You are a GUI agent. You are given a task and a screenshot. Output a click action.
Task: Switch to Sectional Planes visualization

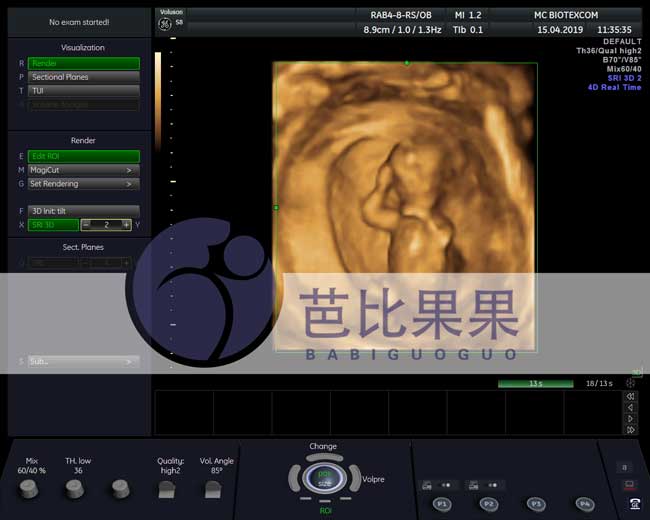point(84,77)
